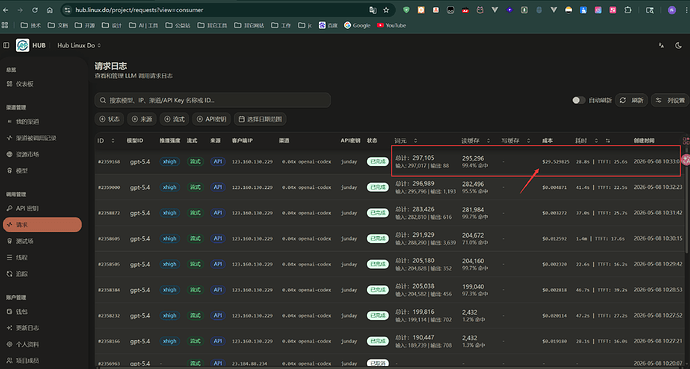The width and height of the screenshot is (690, 369).
Task: Select the highlighted 请求 sidebar item
Action: point(42,225)
